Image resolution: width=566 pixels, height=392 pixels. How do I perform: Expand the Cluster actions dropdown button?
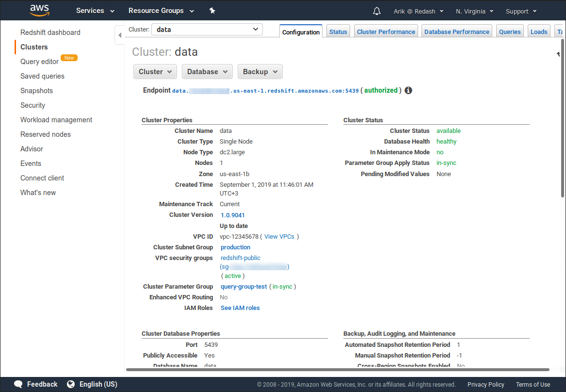click(155, 71)
